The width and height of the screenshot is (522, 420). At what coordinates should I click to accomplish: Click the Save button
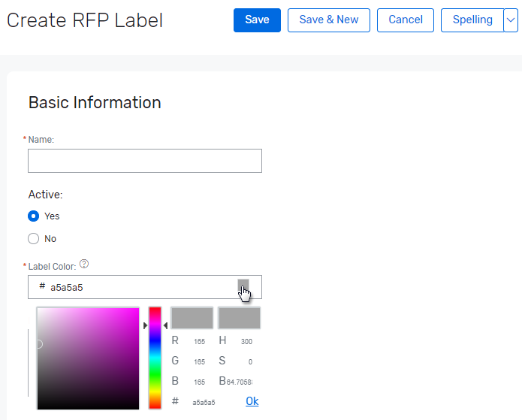click(257, 20)
